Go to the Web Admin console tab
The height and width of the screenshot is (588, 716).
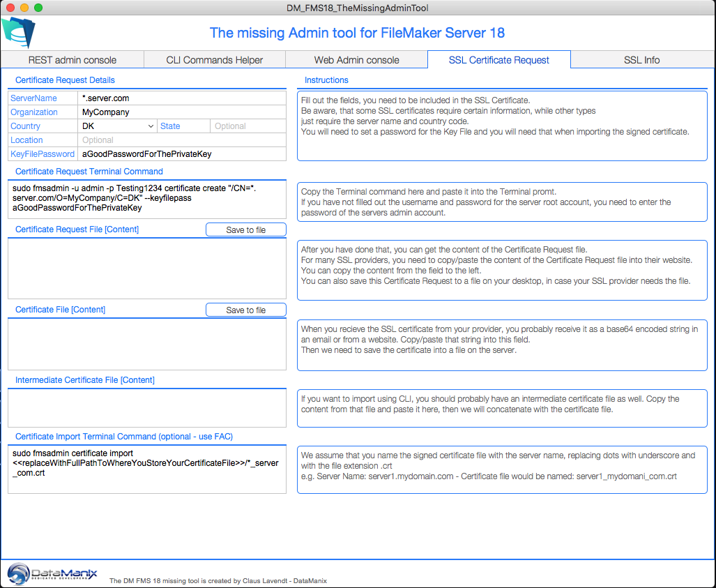[x=357, y=60]
